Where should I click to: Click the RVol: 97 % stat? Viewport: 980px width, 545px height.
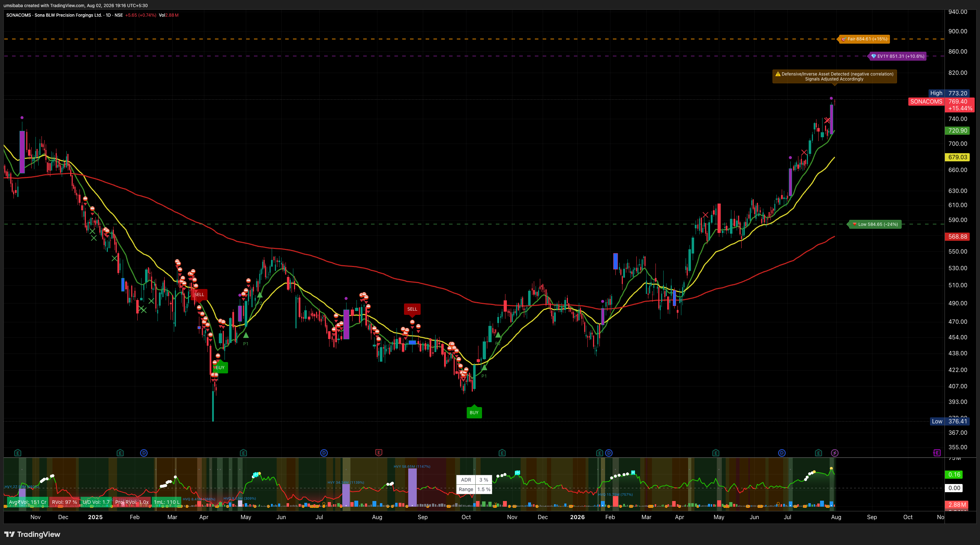tap(64, 502)
